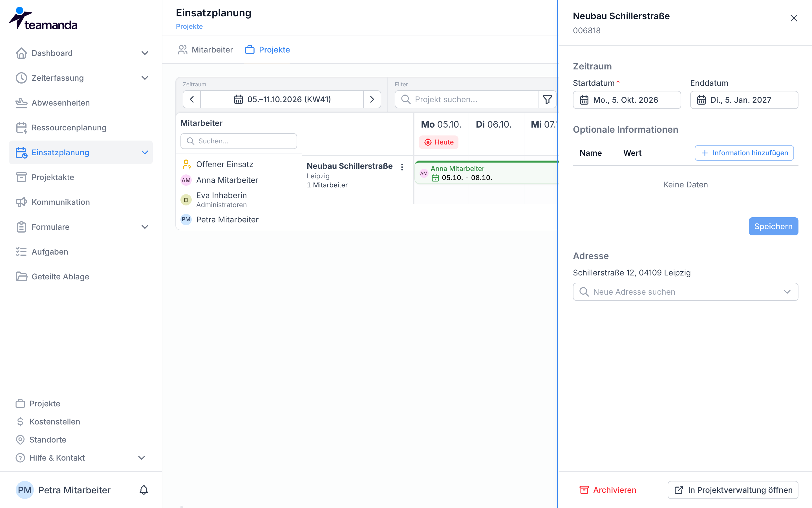Open Zeiterfassung in the sidebar
This screenshot has width=812, height=508.
point(81,78)
